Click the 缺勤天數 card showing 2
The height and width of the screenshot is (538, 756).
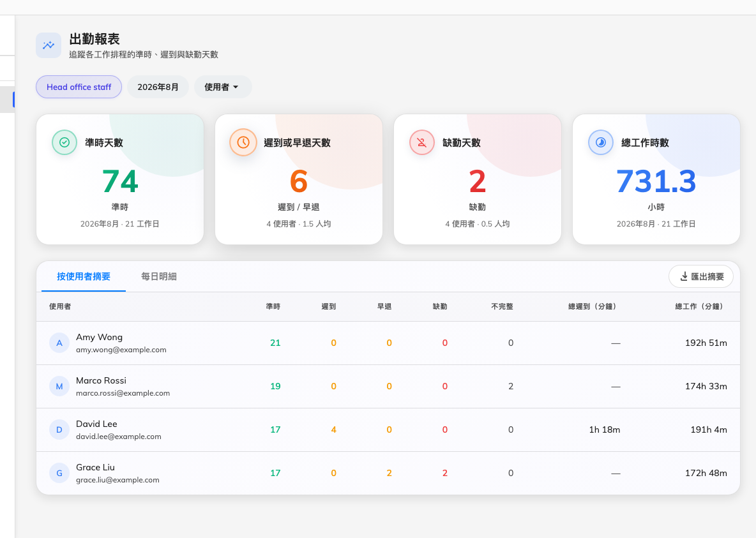tap(478, 179)
